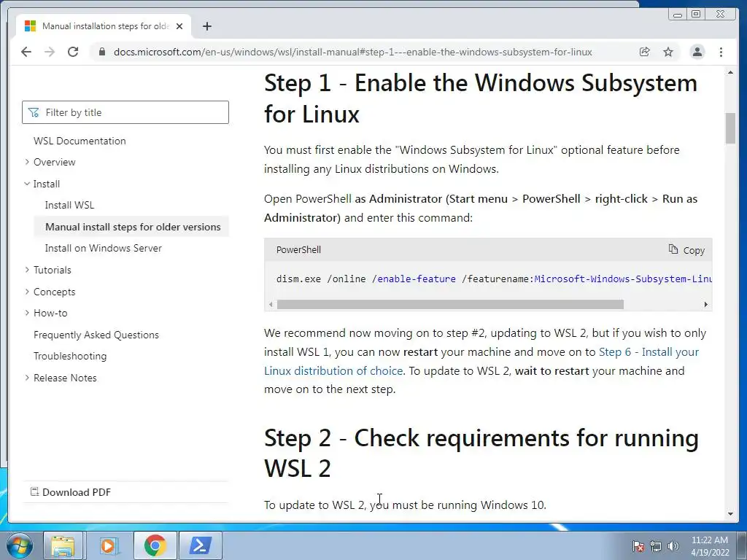The width and height of the screenshot is (747, 560).
Task: Follow the Step 6 Install your Linux distribution link
Action: click(x=481, y=361)
